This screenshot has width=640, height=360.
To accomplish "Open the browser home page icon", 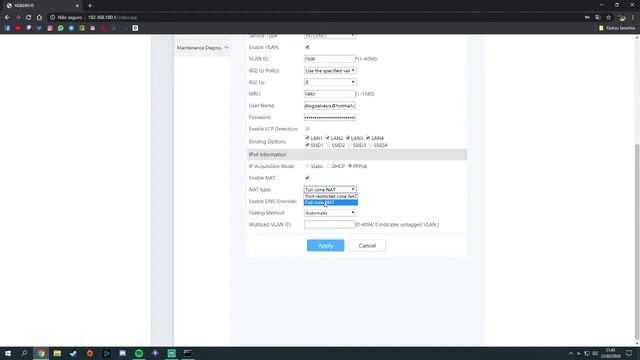I will 39,18.
